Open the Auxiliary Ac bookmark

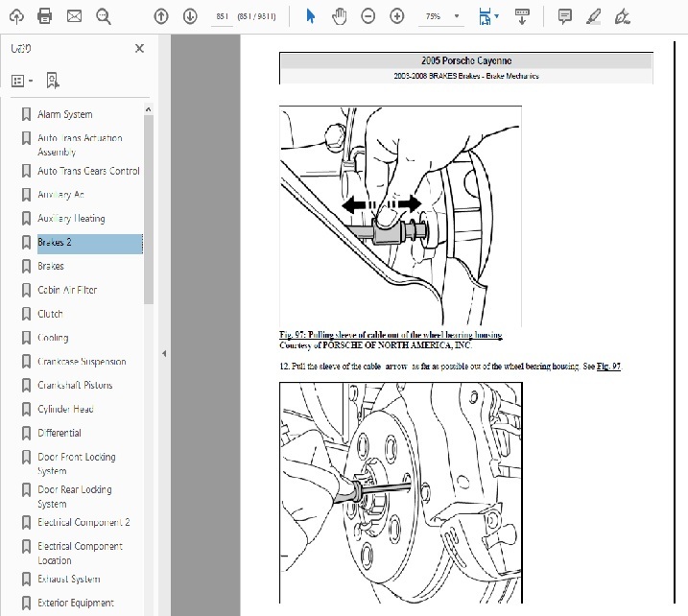pyautogui.click(x=61, y=195)
